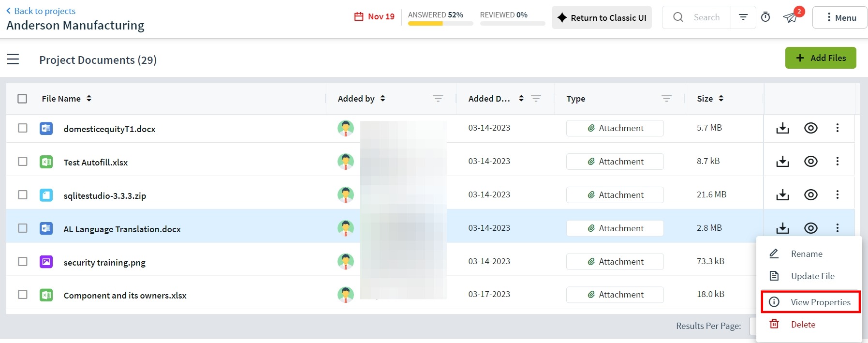
Task: Choose Delete from context menu
Action: pos(809,324)
